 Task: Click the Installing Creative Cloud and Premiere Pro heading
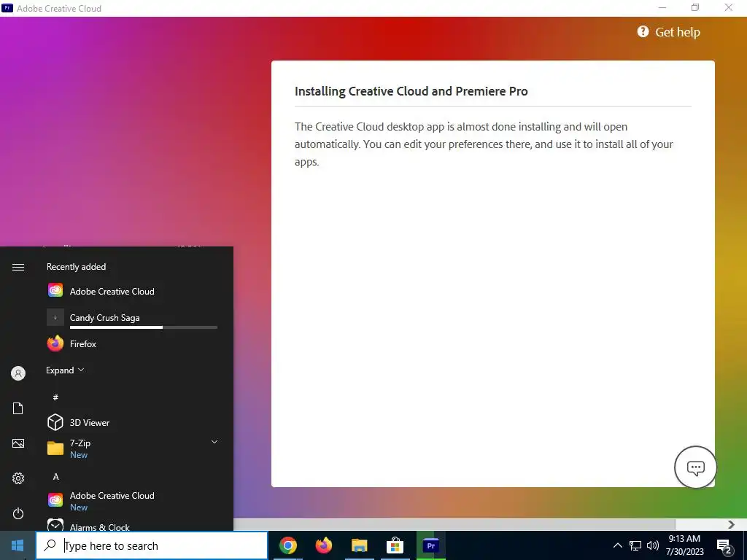(411, 91)
